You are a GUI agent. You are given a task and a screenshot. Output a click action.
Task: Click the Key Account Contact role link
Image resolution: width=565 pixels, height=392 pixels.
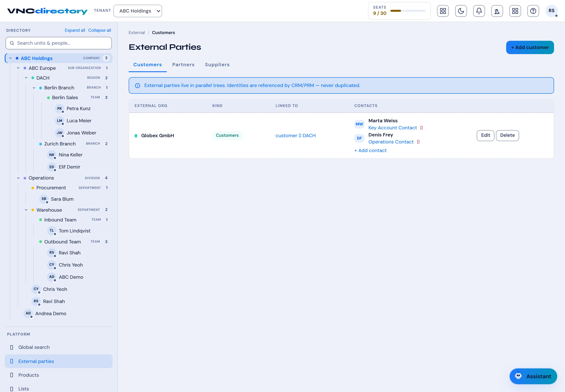[392, 128]
